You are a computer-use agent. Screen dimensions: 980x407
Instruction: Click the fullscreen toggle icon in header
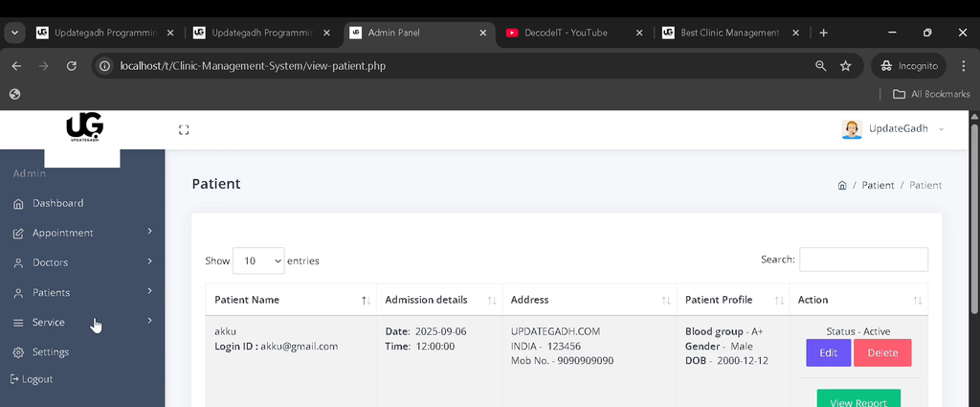[x=184, y=130]
